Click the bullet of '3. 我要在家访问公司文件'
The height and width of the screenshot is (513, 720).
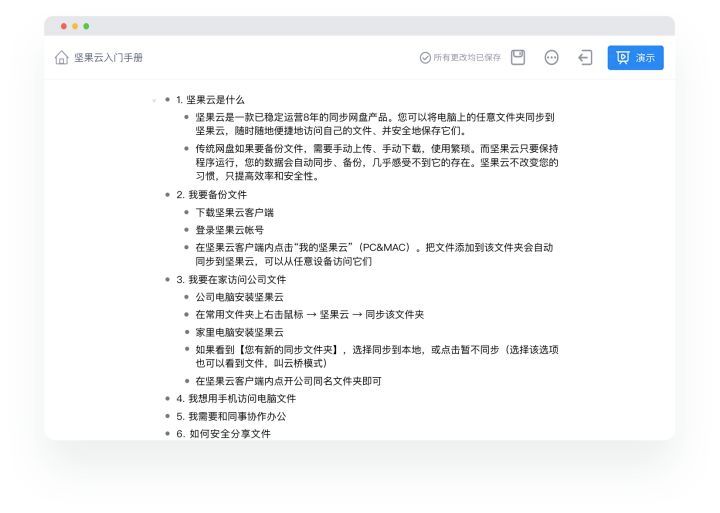click(167, 280)
